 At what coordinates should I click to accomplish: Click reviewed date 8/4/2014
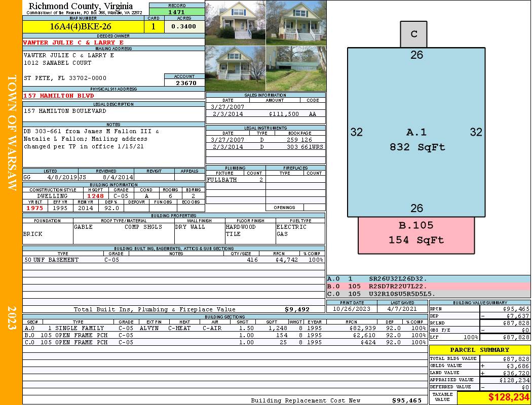118,177
